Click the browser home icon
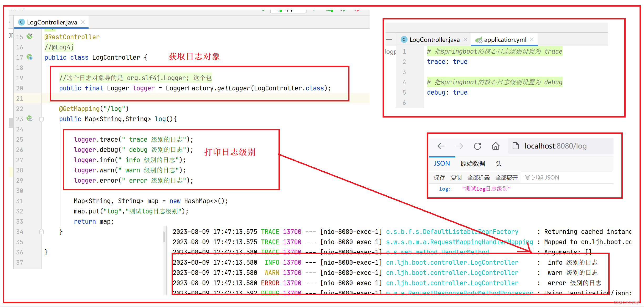The image size is (644, 307). 496,146
